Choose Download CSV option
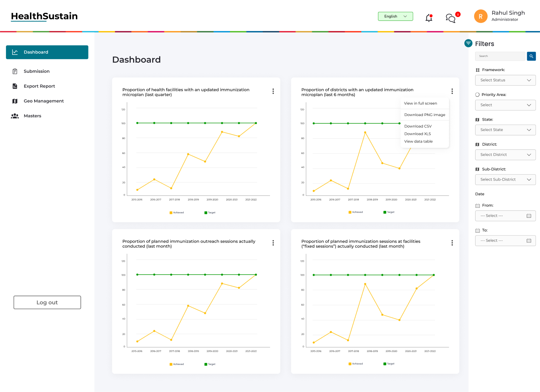This screenshot has height=392, width=540. 418,126
